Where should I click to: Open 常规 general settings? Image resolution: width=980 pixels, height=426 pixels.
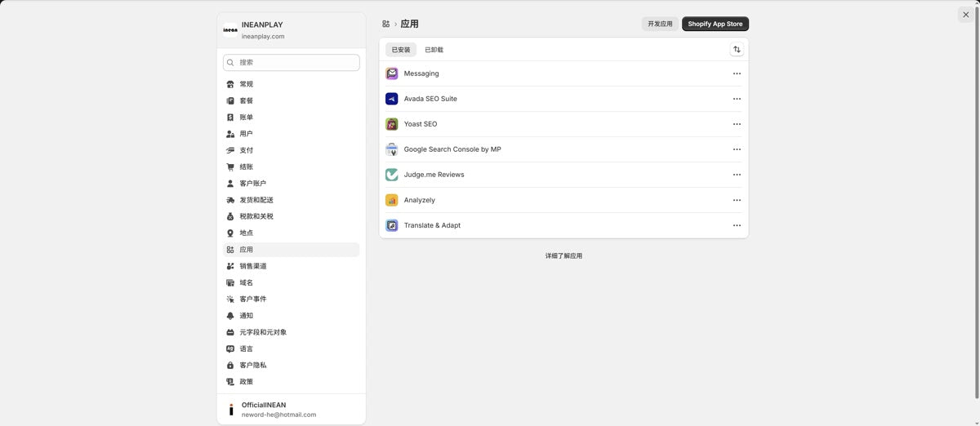point(292,84)
